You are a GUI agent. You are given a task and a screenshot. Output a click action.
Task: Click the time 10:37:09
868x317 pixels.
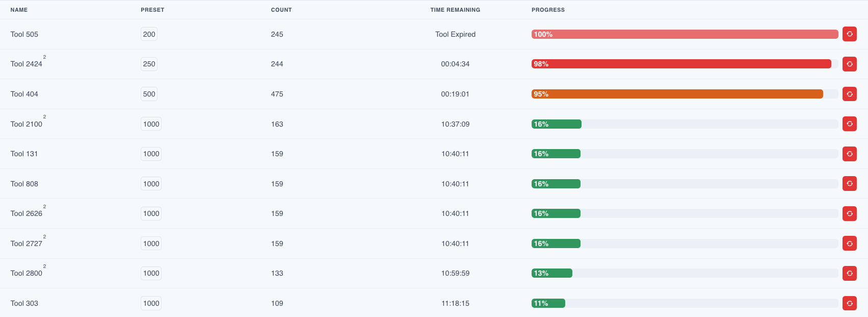click(455, 124)
